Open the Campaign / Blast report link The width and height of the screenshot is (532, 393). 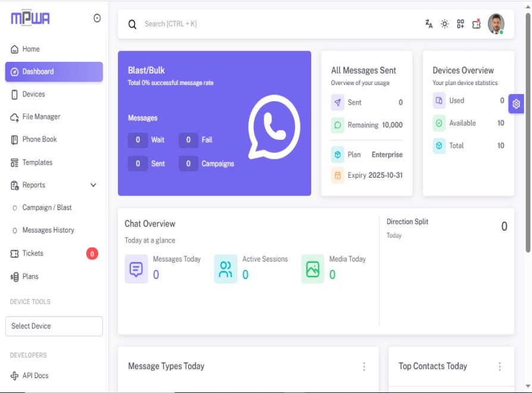tap(47, 207)
